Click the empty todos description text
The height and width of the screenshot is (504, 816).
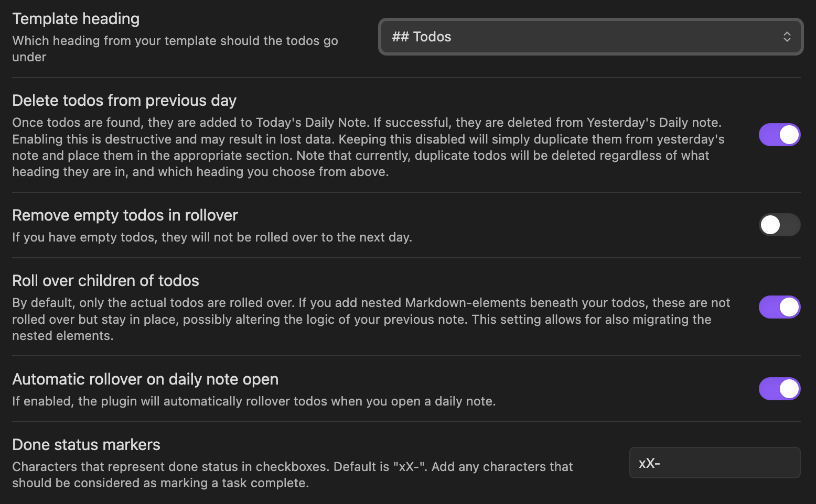212,237
